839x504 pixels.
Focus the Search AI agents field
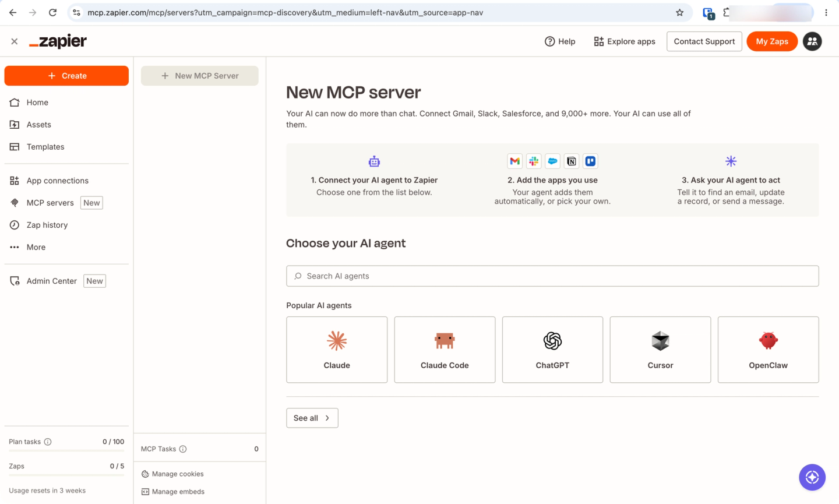coord(552,276)
